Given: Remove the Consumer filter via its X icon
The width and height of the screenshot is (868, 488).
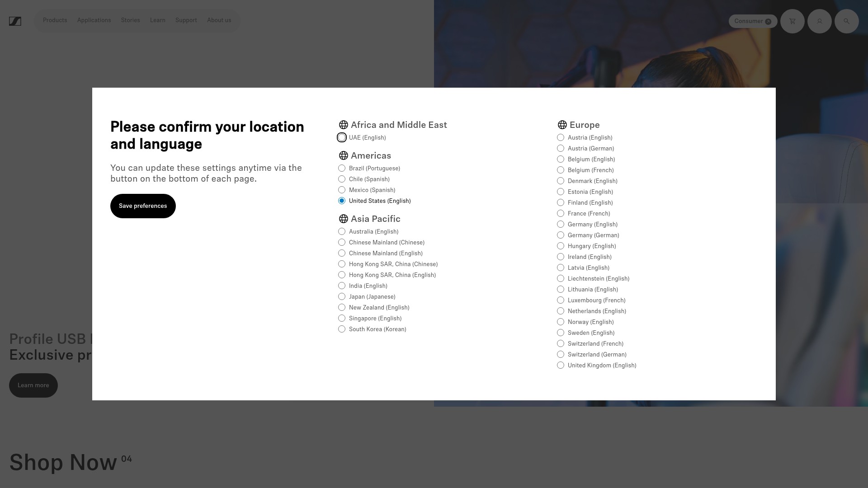Looking at the screenshot, I should 768,22.
